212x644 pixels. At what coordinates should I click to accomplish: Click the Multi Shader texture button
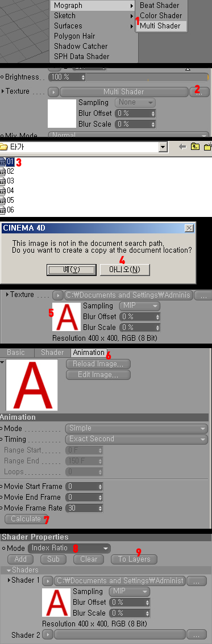[x=124, y=91]
